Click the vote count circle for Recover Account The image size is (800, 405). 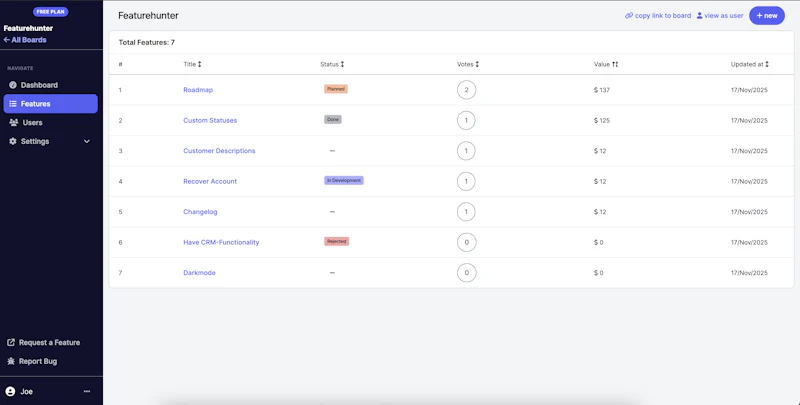point(466,181)
